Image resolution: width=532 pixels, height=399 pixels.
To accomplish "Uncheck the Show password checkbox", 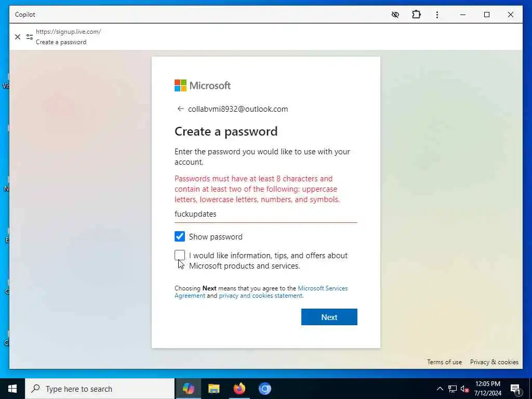I will (180, 236).
